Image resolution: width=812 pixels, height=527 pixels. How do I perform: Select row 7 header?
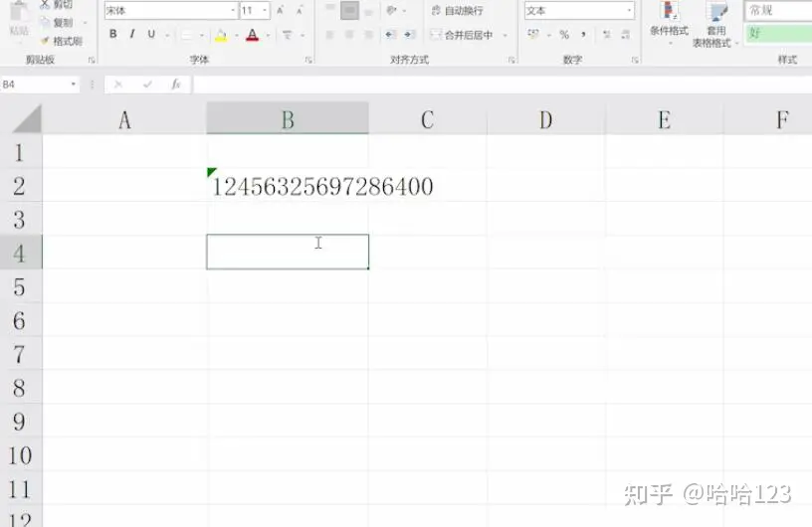click(x=20, y=355)
